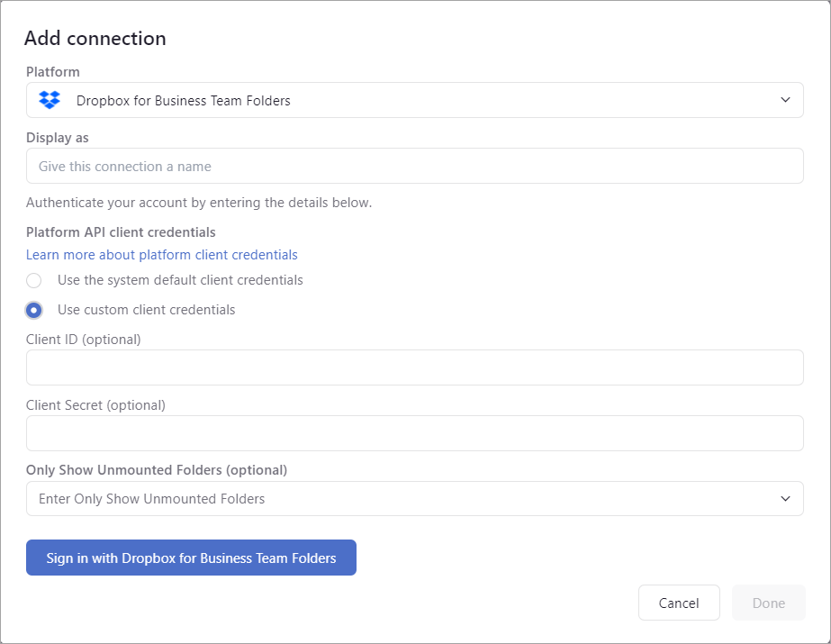Click 'Use custom client credentials' label text
This screenshot has height=644, width=831.
coord(146,310)
